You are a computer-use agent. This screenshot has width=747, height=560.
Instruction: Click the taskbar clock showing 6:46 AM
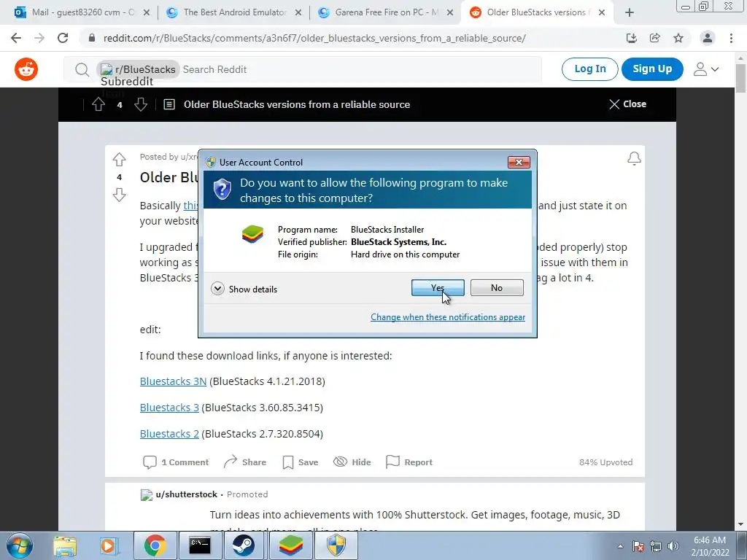tap(711, 546)
